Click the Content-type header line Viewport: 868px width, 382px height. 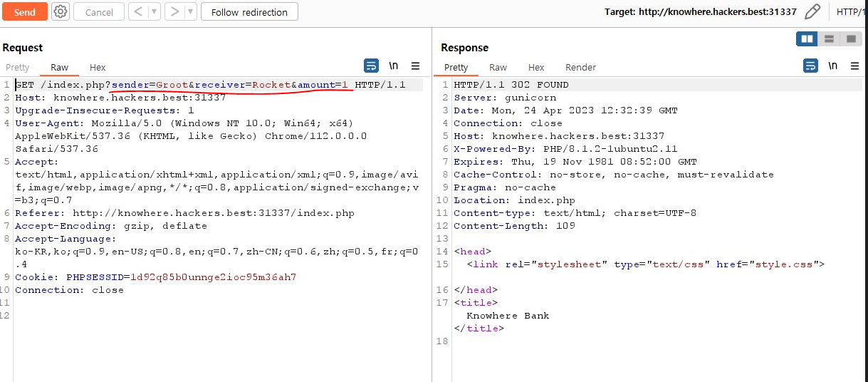tap(575, 213)
